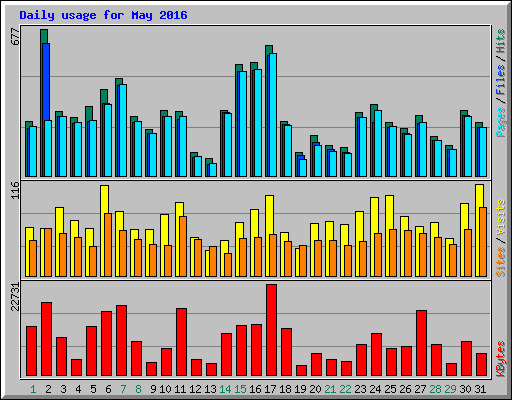Select the day 9 x-axis label

click(x=153, y=389)
